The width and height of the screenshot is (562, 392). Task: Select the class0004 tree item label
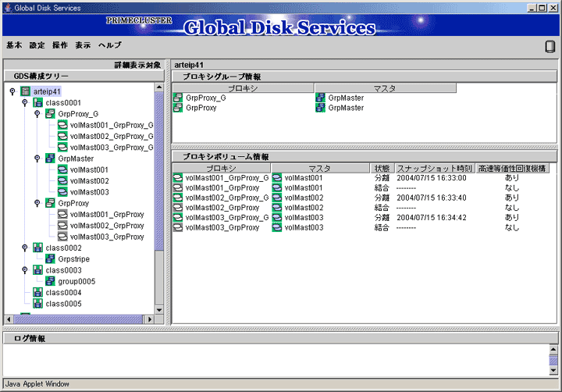[63, 292]
